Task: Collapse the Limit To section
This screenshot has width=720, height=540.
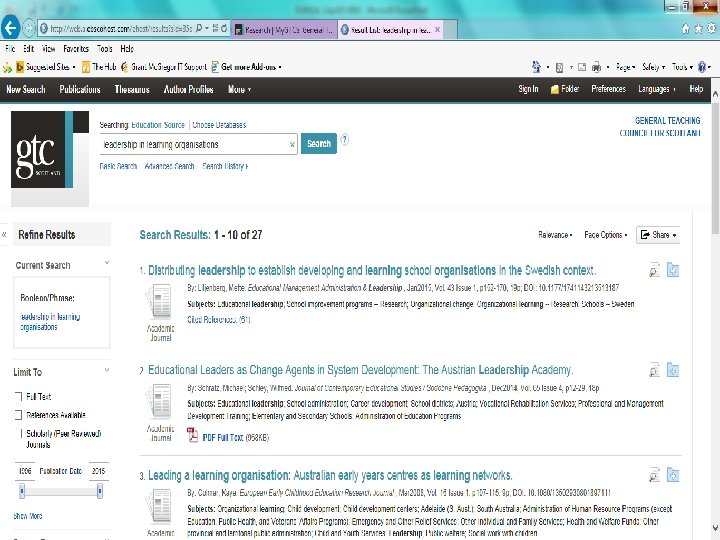Action: [107, 370]
